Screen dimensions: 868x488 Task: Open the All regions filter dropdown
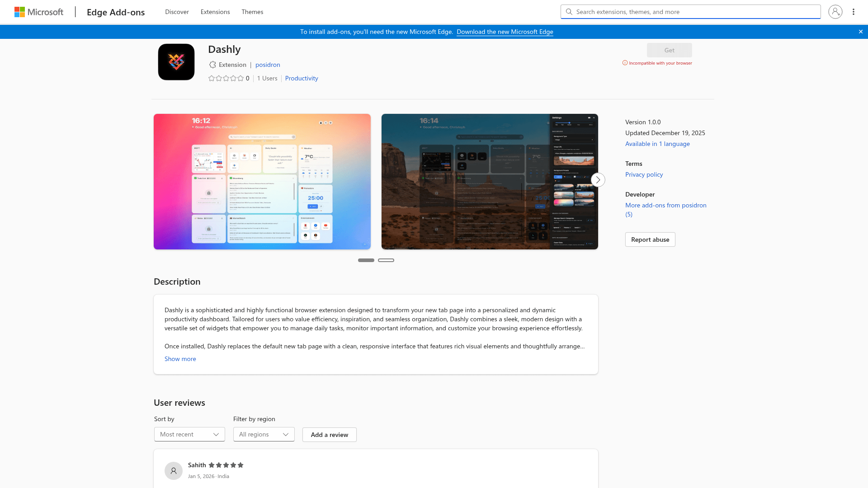pyautogui.click(x=264, y=434)
